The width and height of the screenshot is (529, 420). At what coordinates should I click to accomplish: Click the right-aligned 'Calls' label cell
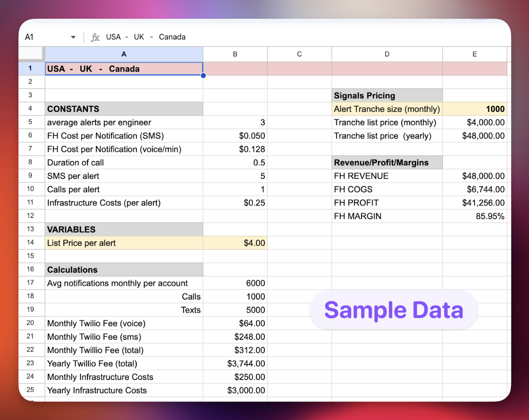[124, 296]
